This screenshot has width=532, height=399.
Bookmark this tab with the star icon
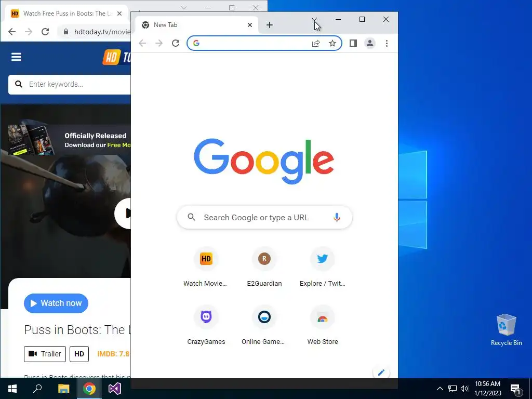point(332,43)
